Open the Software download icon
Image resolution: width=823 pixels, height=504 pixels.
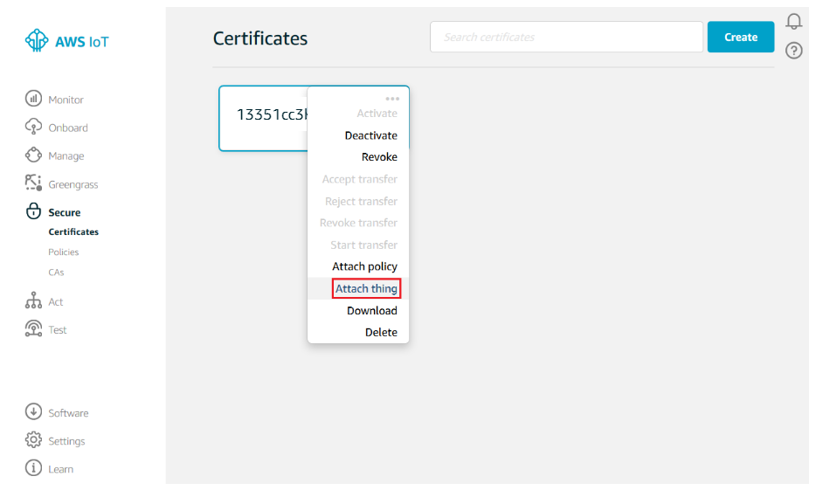point(33,412)
